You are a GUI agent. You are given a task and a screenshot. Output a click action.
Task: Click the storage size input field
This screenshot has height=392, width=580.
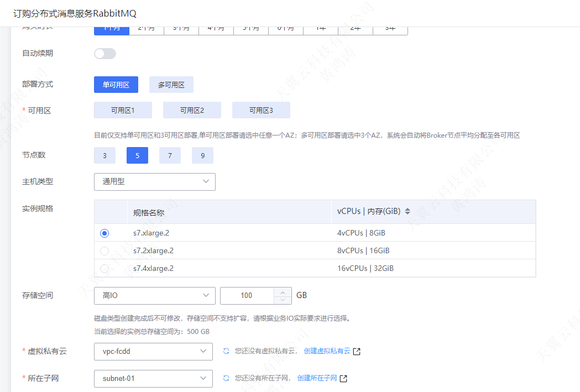[x=247, y=296]
